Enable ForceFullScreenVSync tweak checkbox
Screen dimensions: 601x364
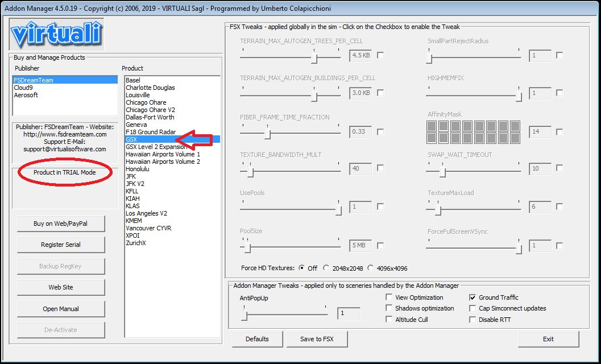pos(559,246)
